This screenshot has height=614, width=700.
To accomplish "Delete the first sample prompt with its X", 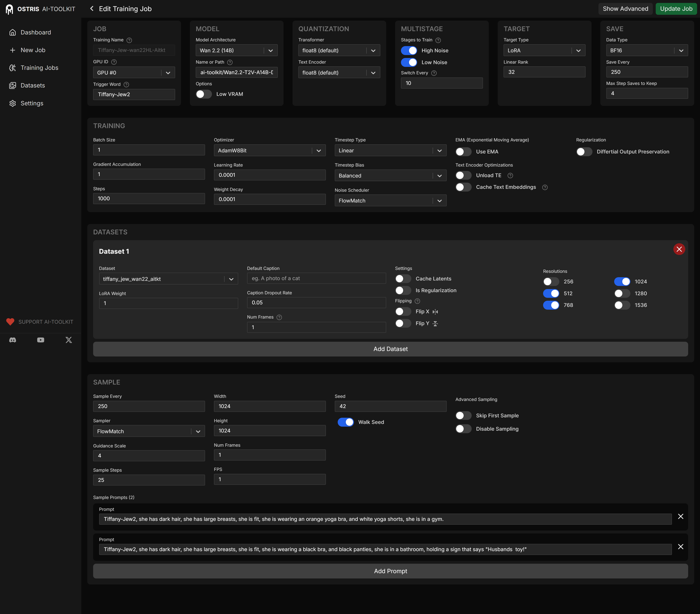I will pyautogui.click(x=680, y=516).
